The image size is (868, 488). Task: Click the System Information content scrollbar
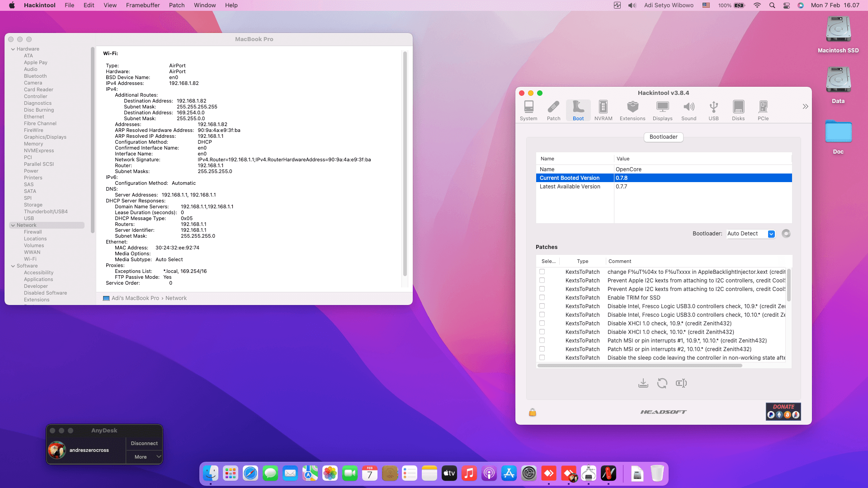pos(405,164)
